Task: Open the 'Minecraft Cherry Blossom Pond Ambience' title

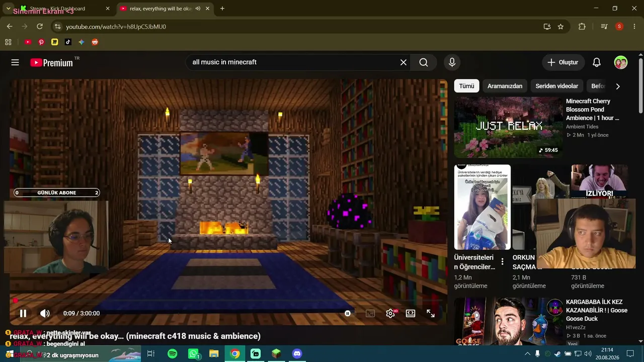Action: (x=593, y=110)
